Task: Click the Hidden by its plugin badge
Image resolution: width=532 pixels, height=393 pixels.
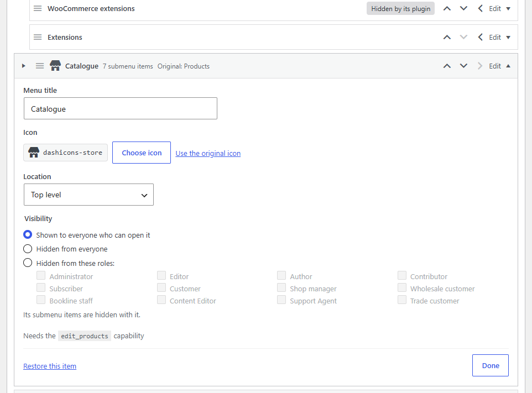Action: [x=401, y=8]
